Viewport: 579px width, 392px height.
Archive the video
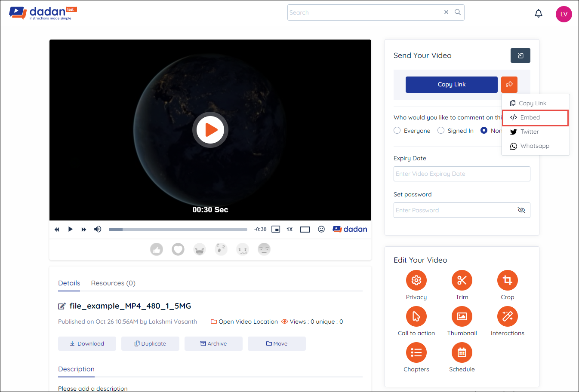coord(213,343)
